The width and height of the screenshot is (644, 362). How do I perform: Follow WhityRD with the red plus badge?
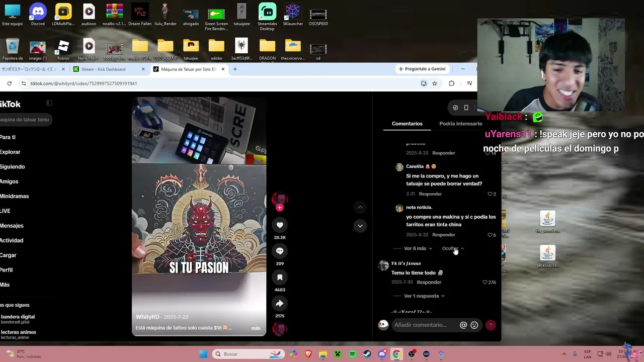pos(280,208)
